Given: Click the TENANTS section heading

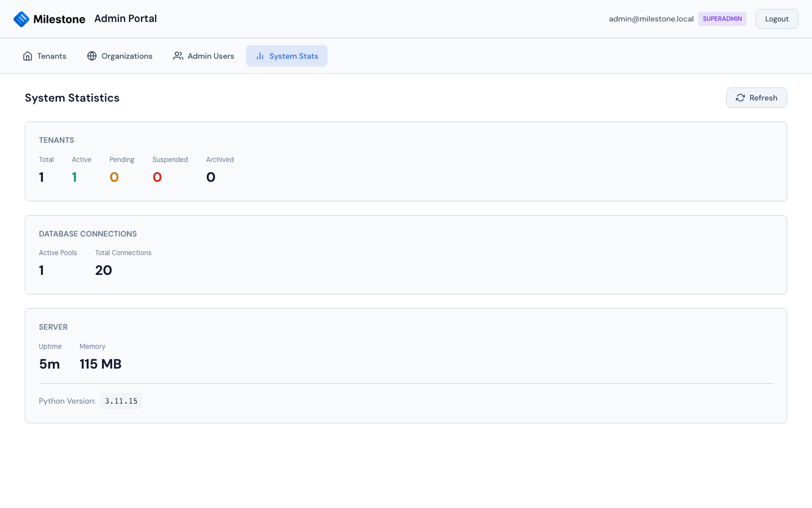Looking at the screenshot, I should [x=56, y=140].
